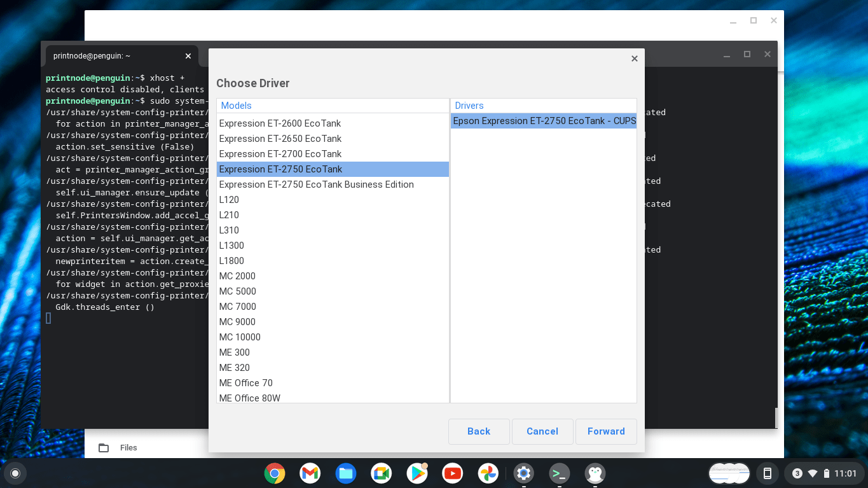Open the notification count badge

pos(797,473)
